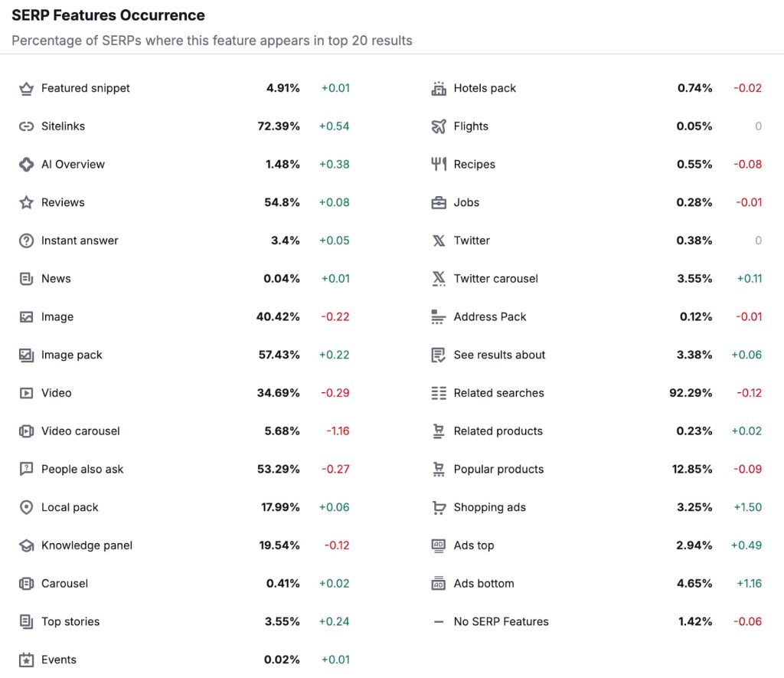Select the Ads top icon
Screen dimensions: 784x678
tap(439, 545)
